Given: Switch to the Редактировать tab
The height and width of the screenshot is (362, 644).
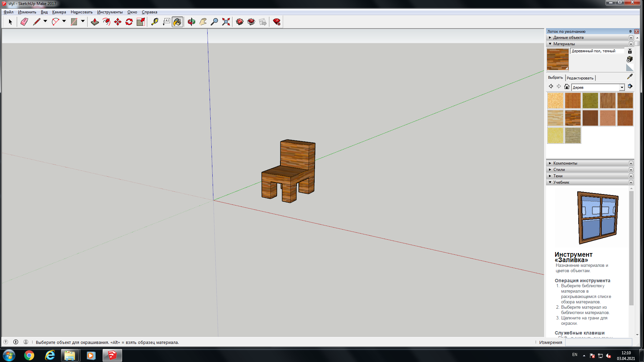Looking at the screenshot, I should pyautogui.click(x=580, y=78).
